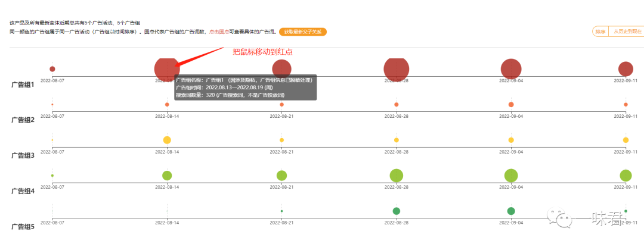Select 广告组3 yellow dot on 2022-09-04

511,140
